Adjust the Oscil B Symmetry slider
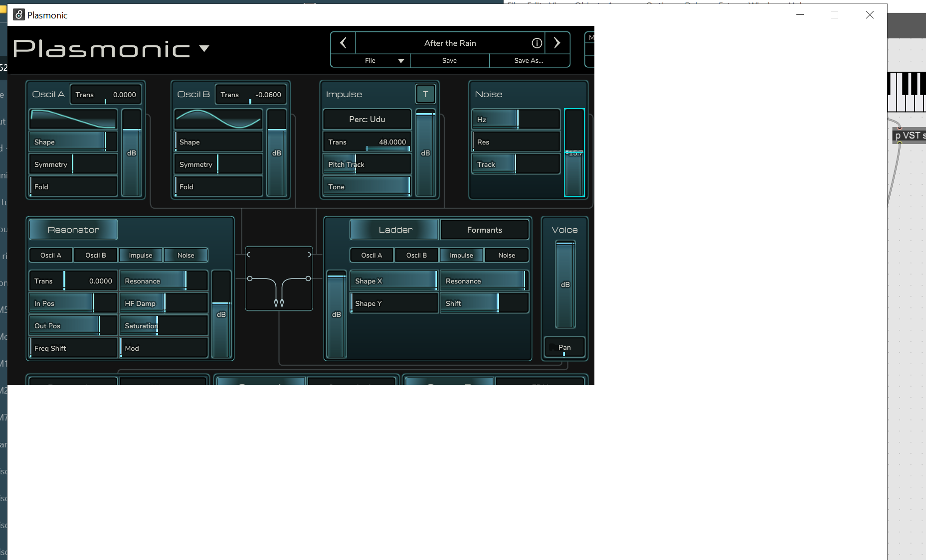The height and width of the screenshot is (560, 926). tap(218, 164)
